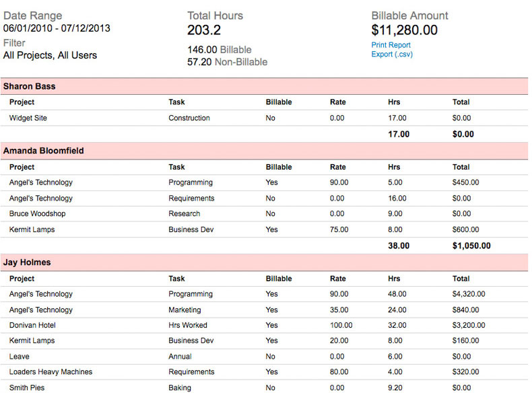Click the Amanda Bloomfield section header
The height and width of the screenshot is (393, 532).
(x=43, y=151)
